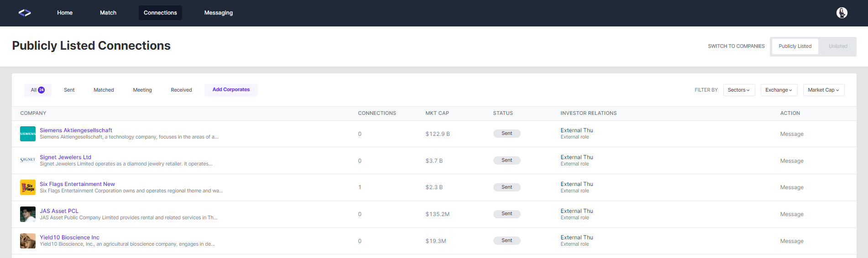Viewport: 868px width, 258px height.
Task: Open the Yield10 Bioscience Inc link
Action: (69, 237)
